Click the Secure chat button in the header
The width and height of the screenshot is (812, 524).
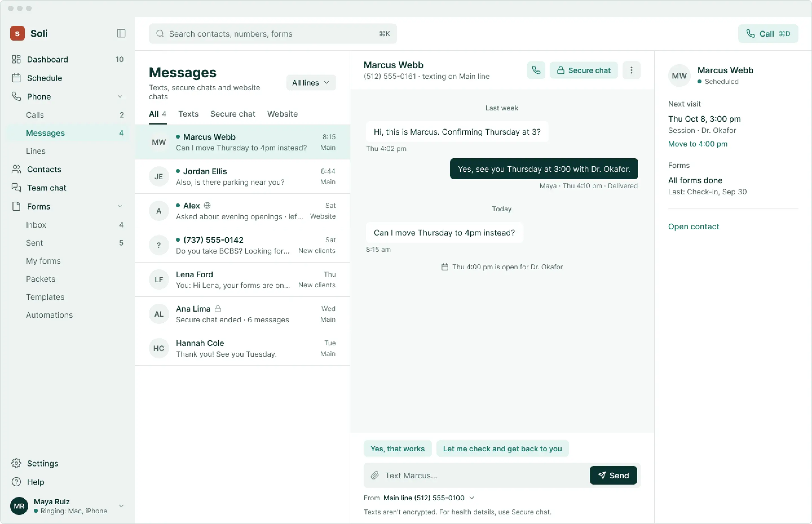click(584, 70)
